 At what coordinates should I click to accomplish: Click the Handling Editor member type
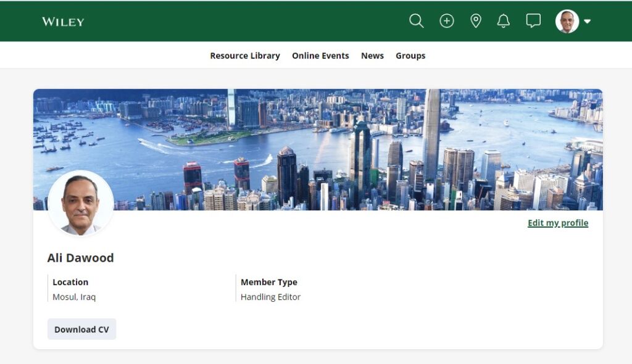270,297
